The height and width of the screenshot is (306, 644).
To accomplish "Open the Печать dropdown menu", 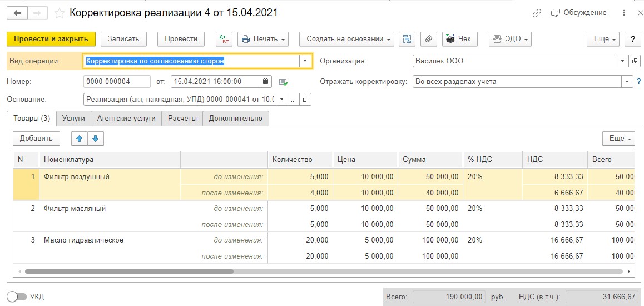I will click(x=263, y=39).
